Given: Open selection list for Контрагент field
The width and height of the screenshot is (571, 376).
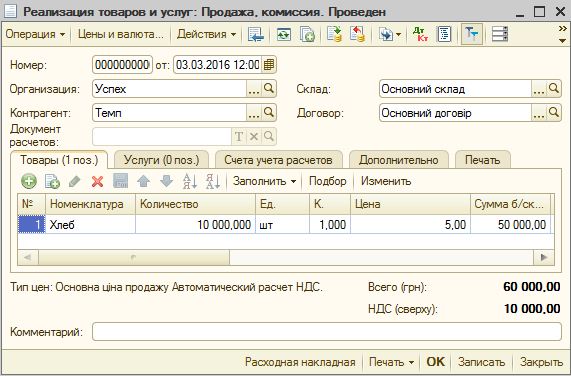Looking at the screenshot, I should 254,113.
